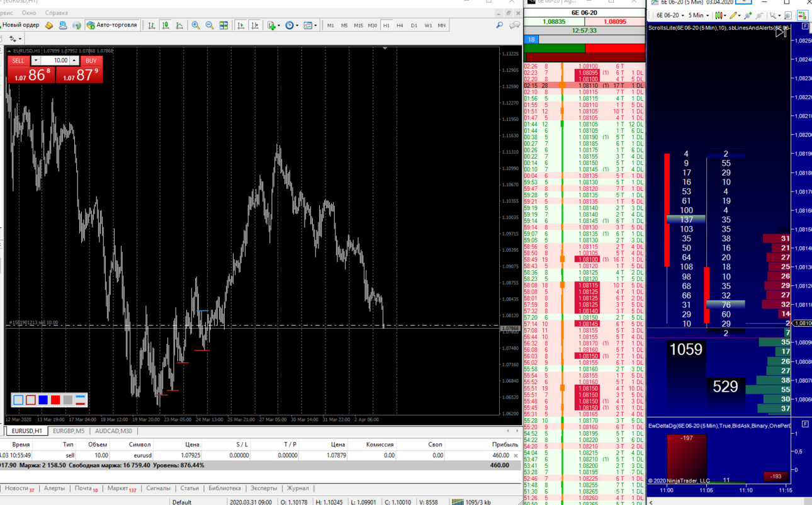Select the M1 timeframe

click(x=330, y=25)
